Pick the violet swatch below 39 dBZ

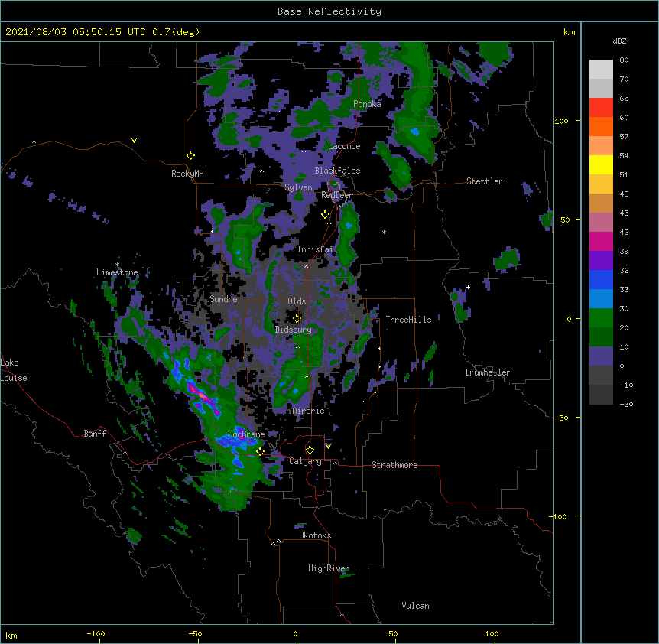pyautogui.click(x=601, y=261)
